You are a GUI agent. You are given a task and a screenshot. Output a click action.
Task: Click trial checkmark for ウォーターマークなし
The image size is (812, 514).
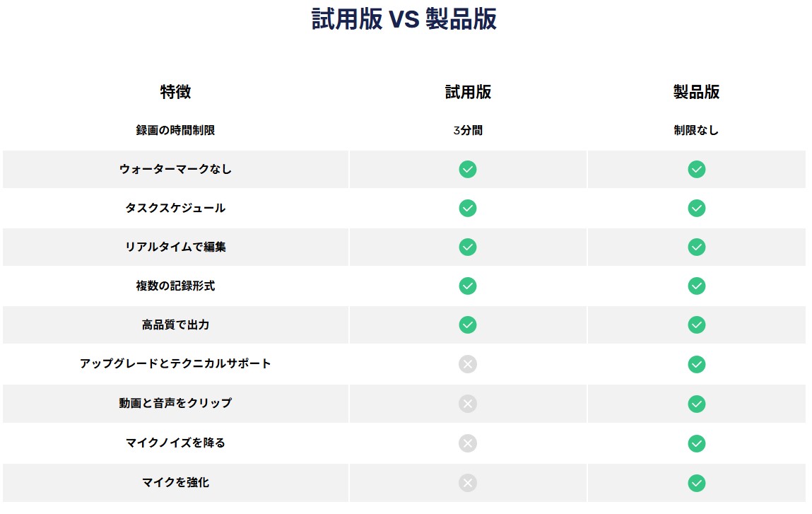tap(467, 169)
